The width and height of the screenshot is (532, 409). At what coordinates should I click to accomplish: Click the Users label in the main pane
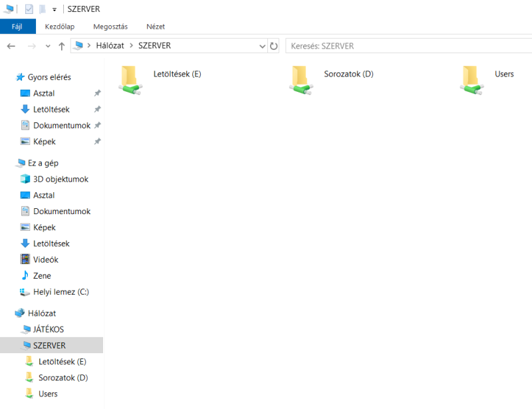click(x=504, y=74)
